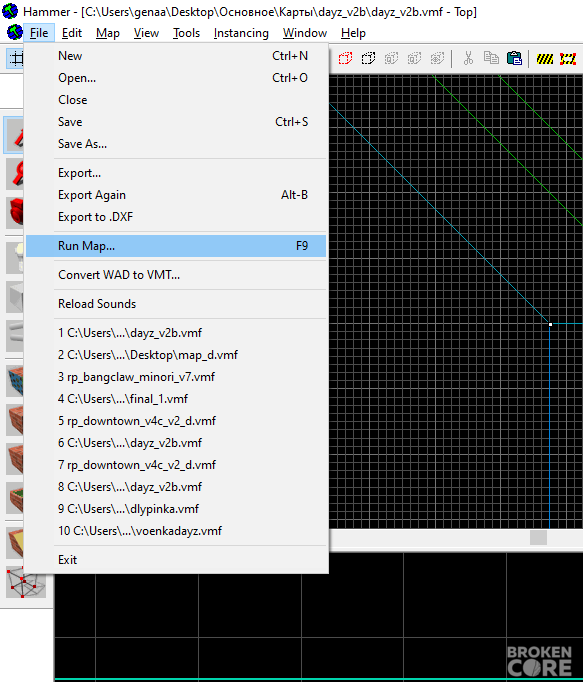Open recent file 7 rp_downtown_v4c_v2_d.vmf

(x=176, y=465)
